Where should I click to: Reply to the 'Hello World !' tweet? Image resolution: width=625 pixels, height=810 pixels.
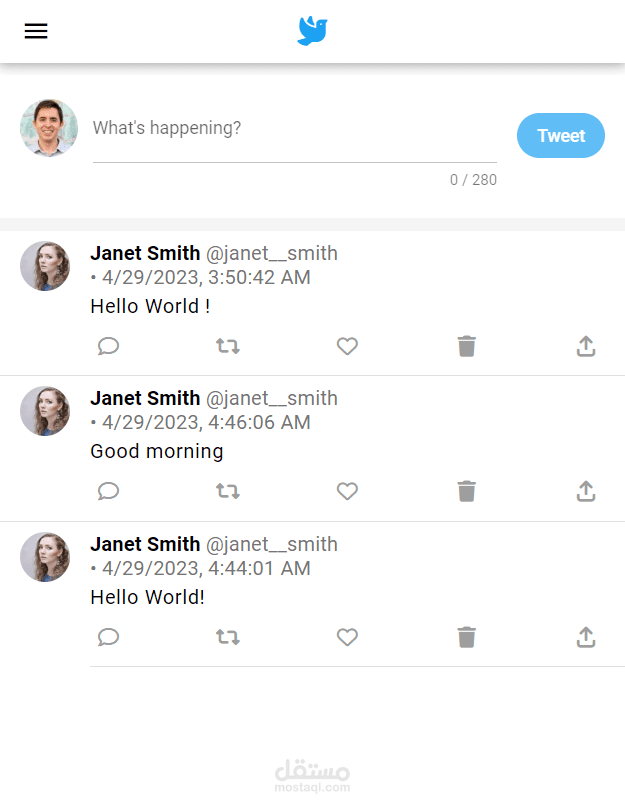click(109, 346)
